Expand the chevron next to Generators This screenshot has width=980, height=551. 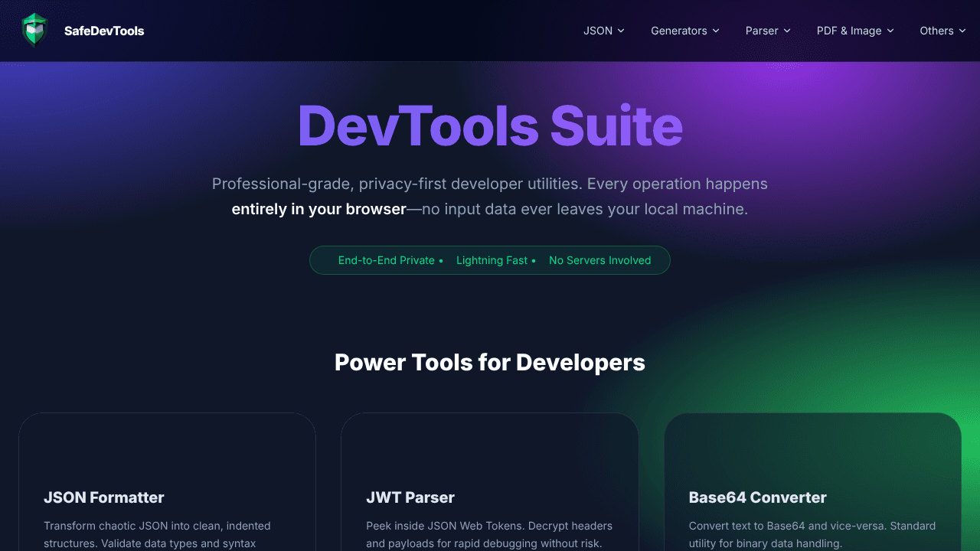[x=716, y=31]
